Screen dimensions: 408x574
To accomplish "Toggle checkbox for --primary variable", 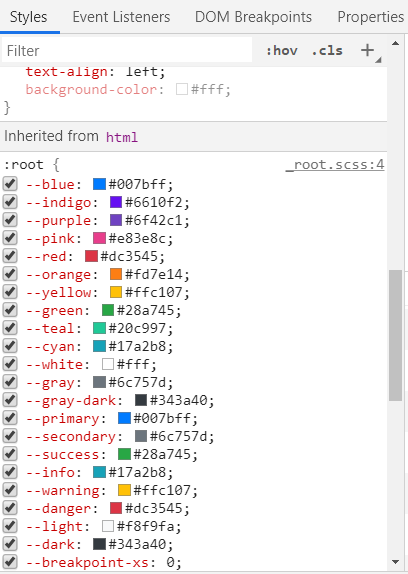I will [x=10, y=418].
